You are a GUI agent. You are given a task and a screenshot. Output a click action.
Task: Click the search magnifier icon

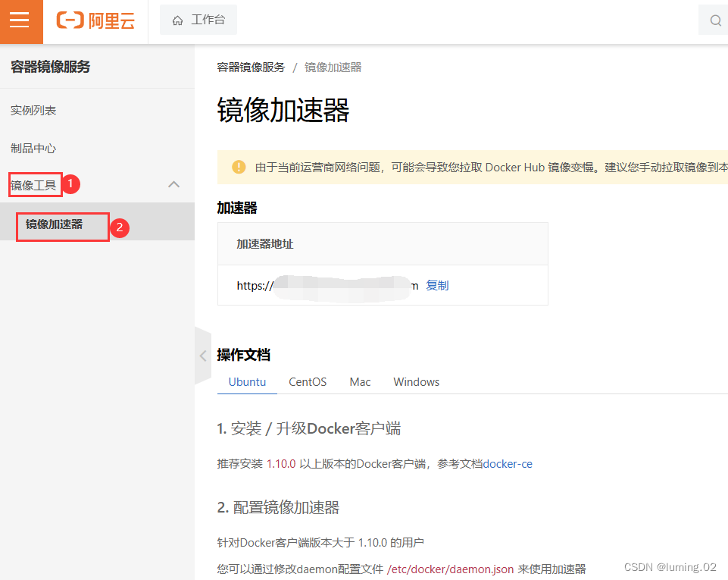tap(715, 20)
